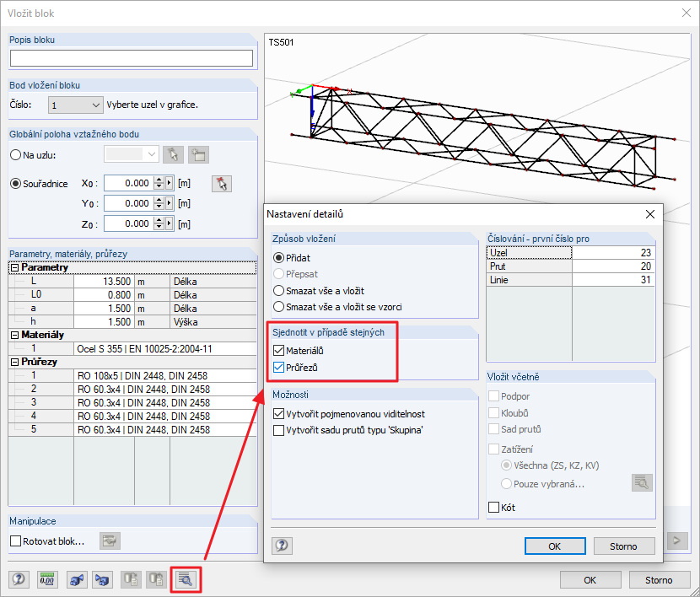700x597 pixels.
Task: Click the TS501 truss preview graphic
Action: click(x=483, y=136)
